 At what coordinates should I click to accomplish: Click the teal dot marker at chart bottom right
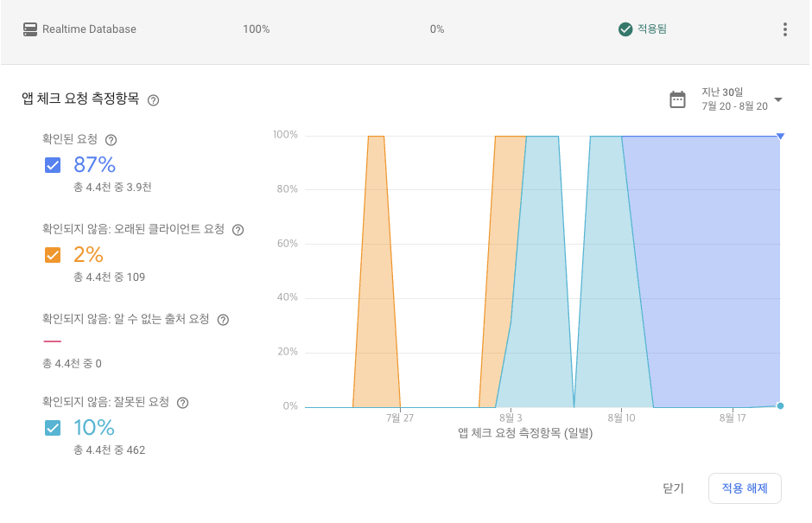tap(780, 405)
